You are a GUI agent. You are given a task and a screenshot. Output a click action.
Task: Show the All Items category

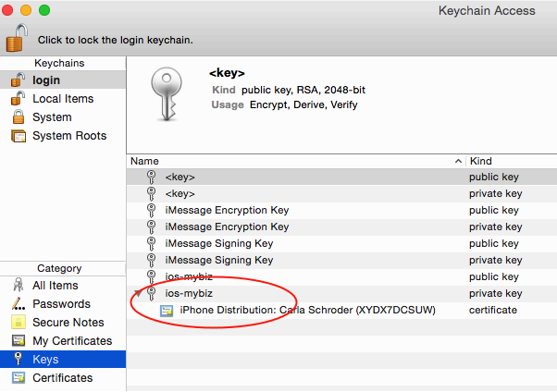click(55, 286)
